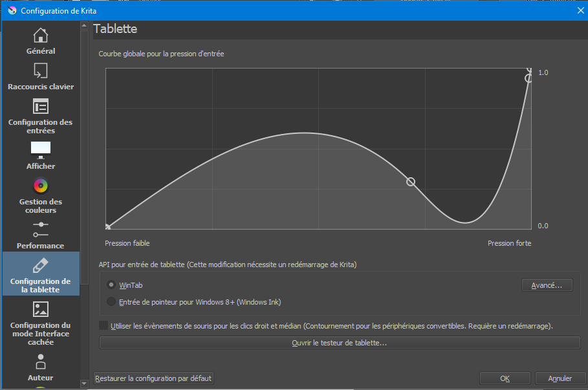
Task: Enable mouse events for right and middle clicks
Action: coord(103,325)
